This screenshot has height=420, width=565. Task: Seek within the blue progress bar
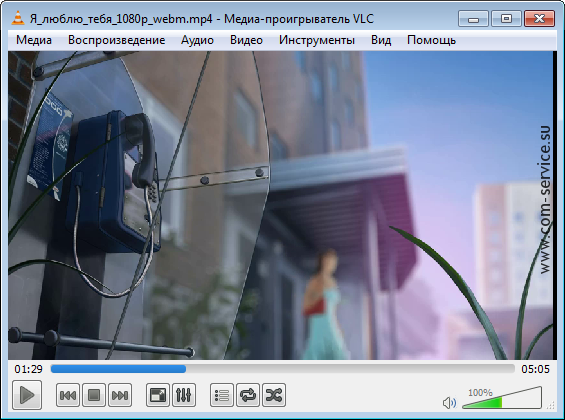tap(283, 369)
